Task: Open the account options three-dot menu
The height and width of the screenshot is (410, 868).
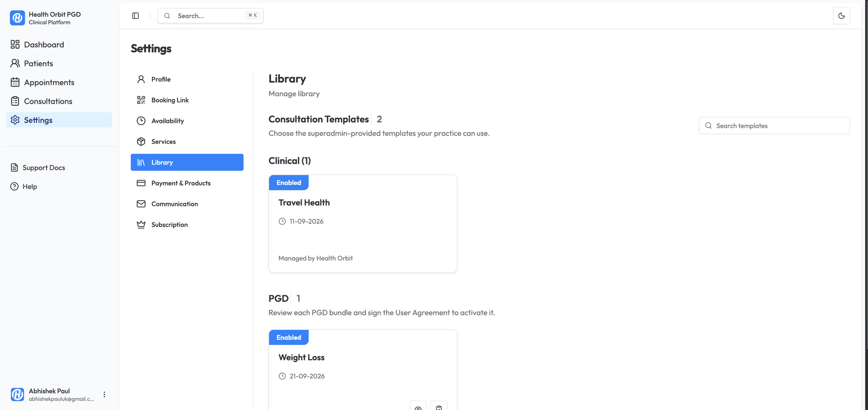Action: pyautogui.click(x=104, y=395)
